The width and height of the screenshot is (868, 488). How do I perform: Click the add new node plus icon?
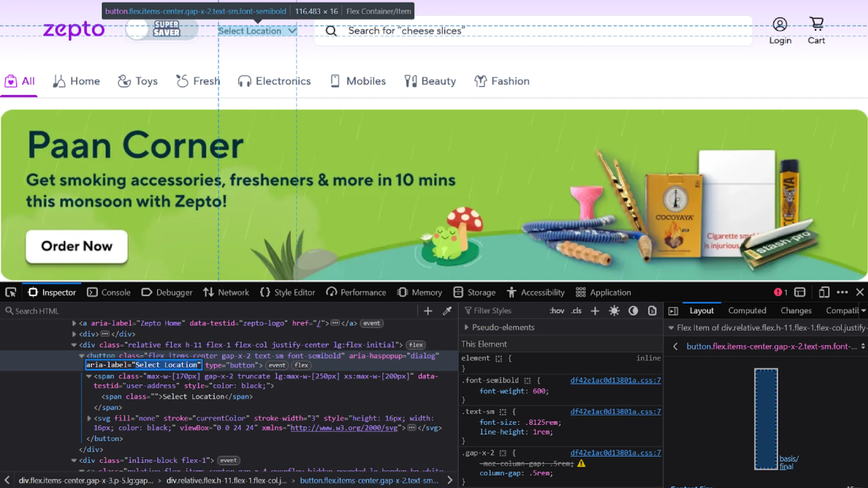(x=428, y=311)
